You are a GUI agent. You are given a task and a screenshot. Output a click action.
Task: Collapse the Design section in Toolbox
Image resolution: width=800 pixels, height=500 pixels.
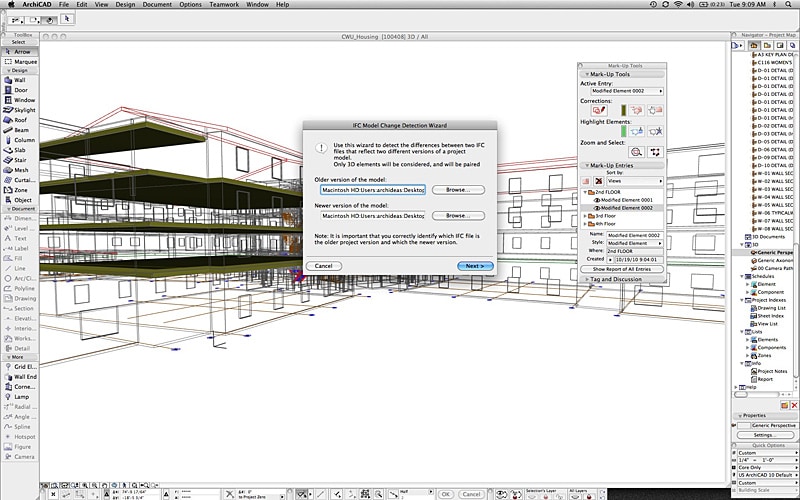coord(7,70)
